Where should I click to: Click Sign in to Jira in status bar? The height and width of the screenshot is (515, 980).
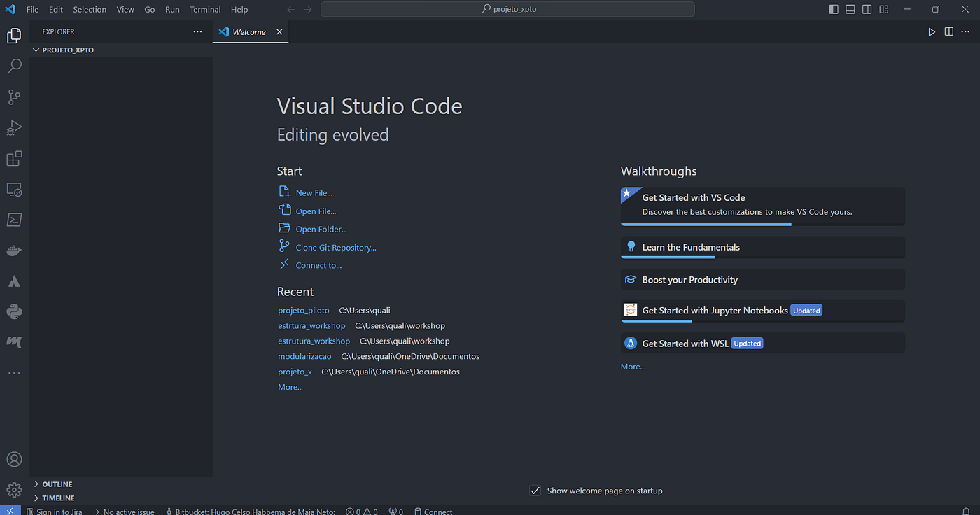coord(55,512)
